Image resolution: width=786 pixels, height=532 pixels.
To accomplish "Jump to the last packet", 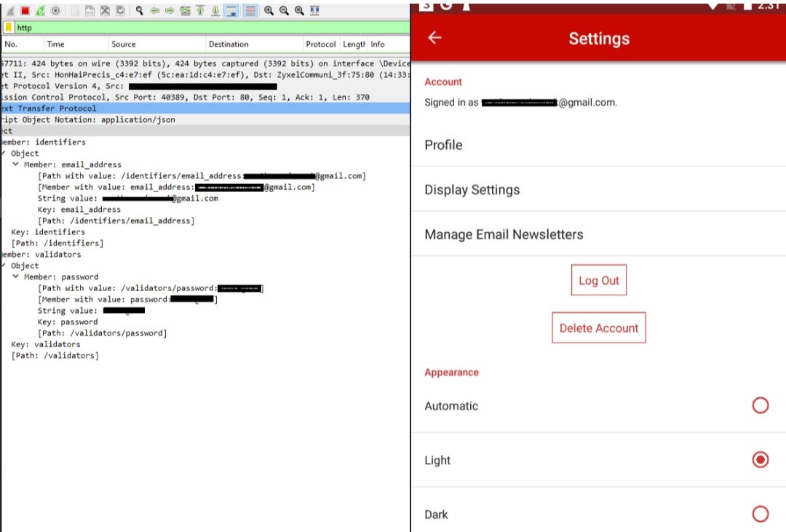I will (x=215, y=10).
